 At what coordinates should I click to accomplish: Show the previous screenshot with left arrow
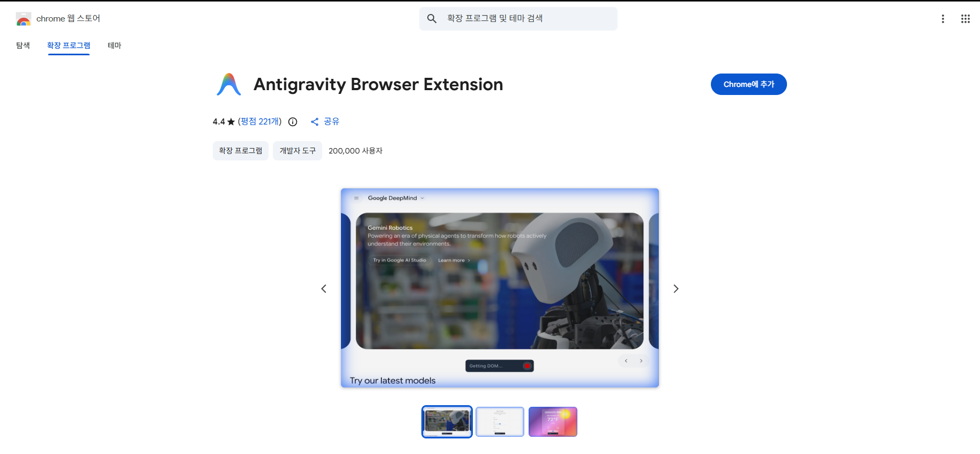click(324, 289)
